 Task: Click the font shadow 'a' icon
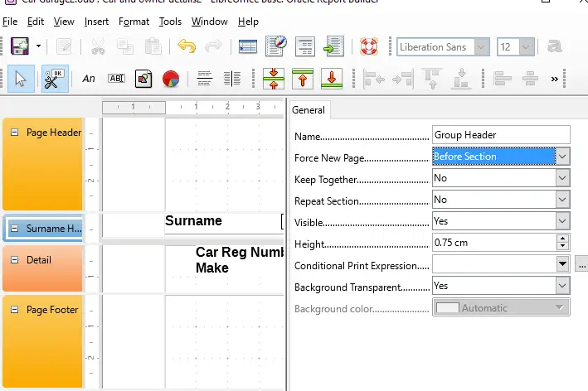[555, 46]
